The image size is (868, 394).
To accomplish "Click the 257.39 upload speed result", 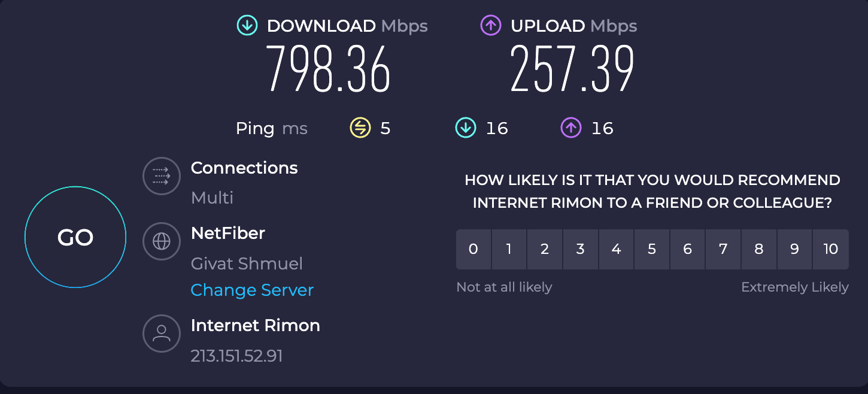I will pyautogui.click(x=572, y=69).
